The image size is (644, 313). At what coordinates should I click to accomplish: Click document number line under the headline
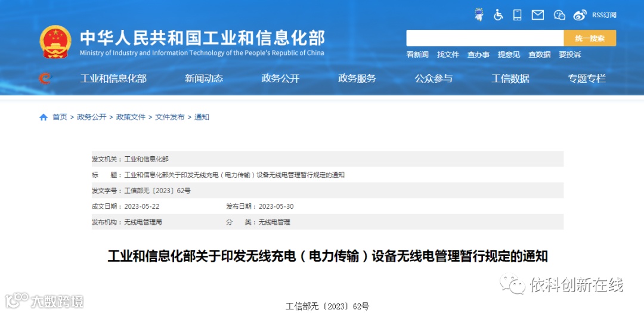coord(327,306)
